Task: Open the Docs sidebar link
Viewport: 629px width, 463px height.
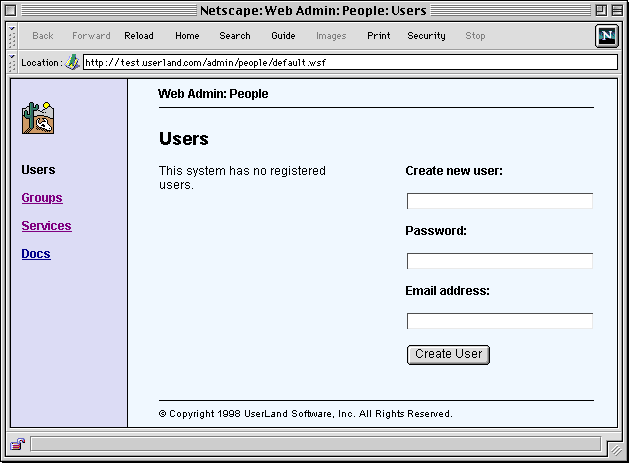Action: [36, 254]
